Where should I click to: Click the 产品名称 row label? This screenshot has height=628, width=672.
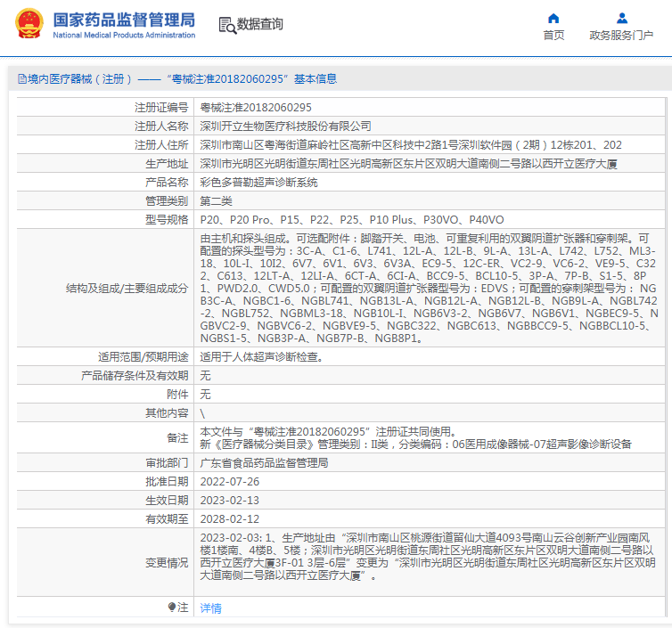pyautogui.click(x=167, y=183)
